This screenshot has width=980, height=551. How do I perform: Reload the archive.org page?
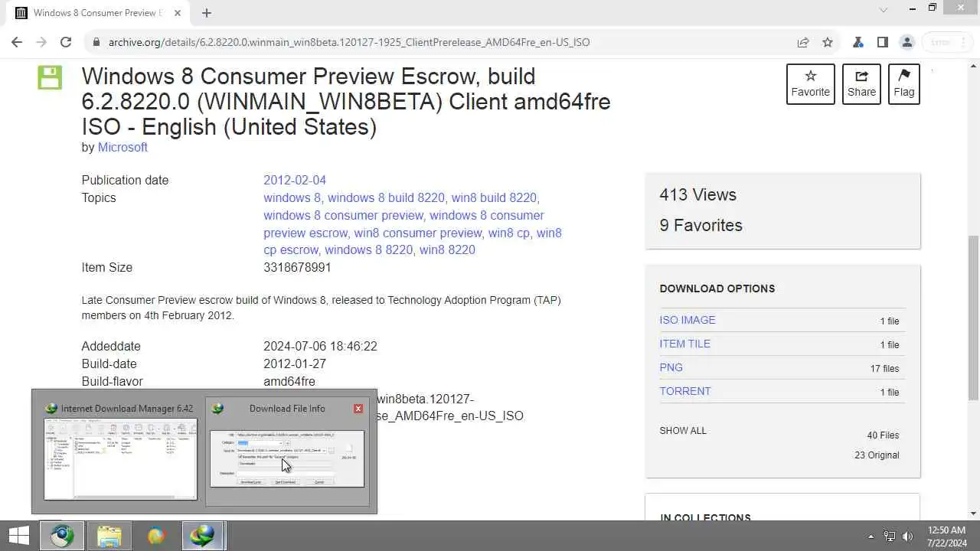pos(66,42)
